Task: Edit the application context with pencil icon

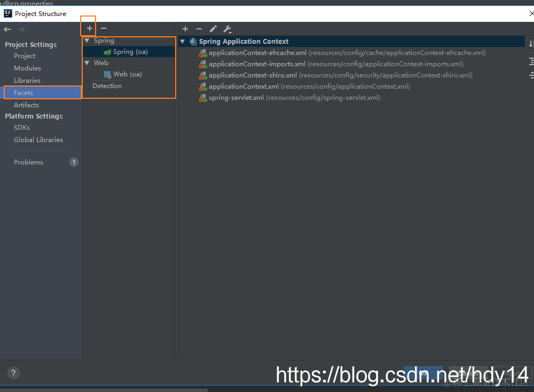Action: (213, 29)
